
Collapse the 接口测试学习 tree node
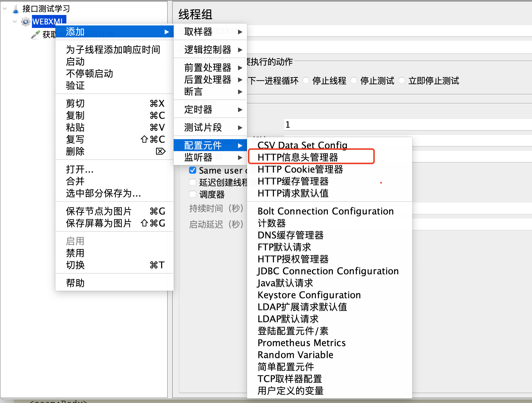tap(5, 9)
